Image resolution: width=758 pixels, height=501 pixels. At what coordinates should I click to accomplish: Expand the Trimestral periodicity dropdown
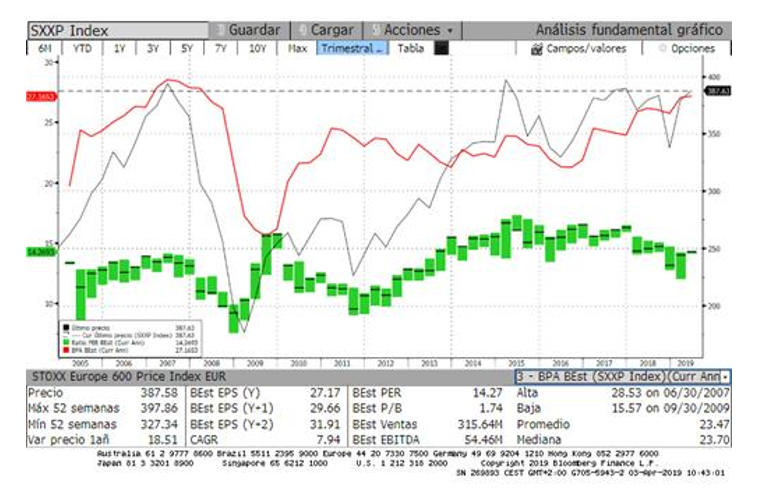point(352,48)
